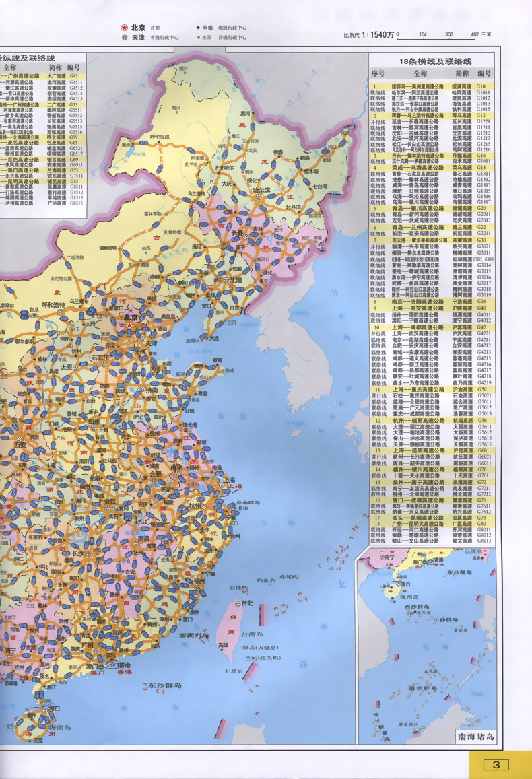Click the page number 3 box

(496, 764)
